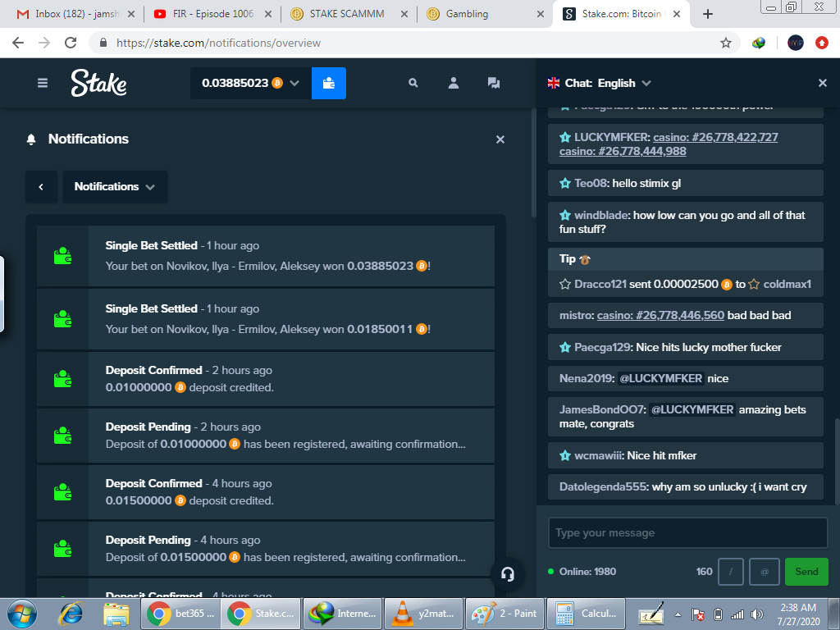Open the HYIP extension icon
Screen dimensions: 840x630
click(795, 43)
